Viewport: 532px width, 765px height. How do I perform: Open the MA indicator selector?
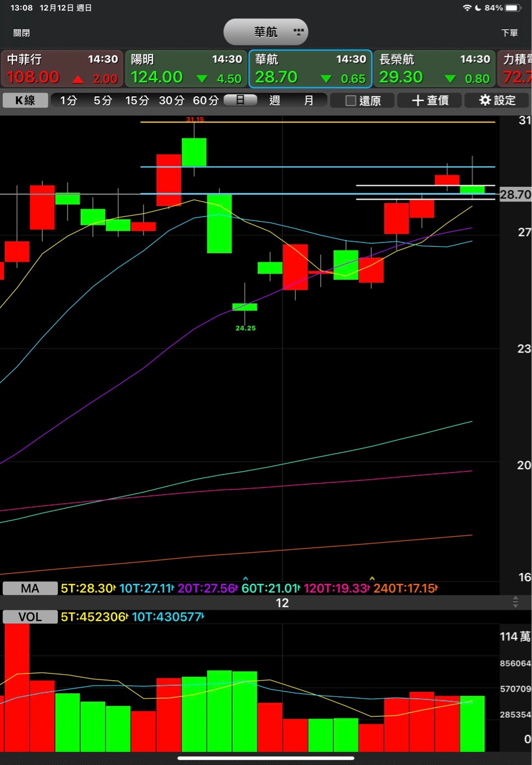click(x=30, y=588)
